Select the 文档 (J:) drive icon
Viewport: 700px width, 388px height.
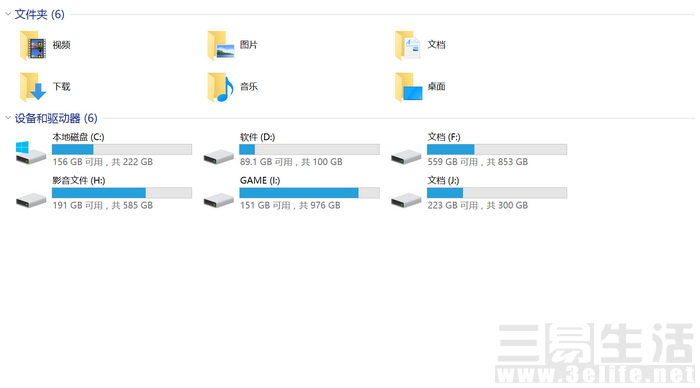click(406, 200)
